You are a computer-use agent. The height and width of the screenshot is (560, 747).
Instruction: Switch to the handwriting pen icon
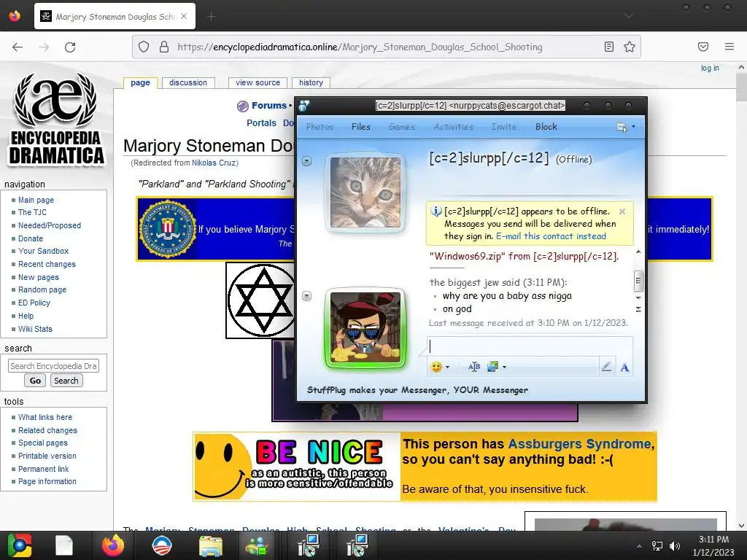point(606,367)
